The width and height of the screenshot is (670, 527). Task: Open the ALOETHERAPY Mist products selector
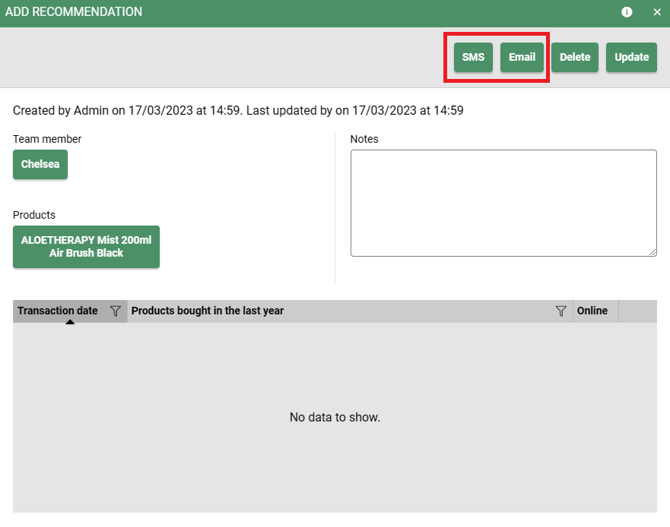tap(86, 247)
